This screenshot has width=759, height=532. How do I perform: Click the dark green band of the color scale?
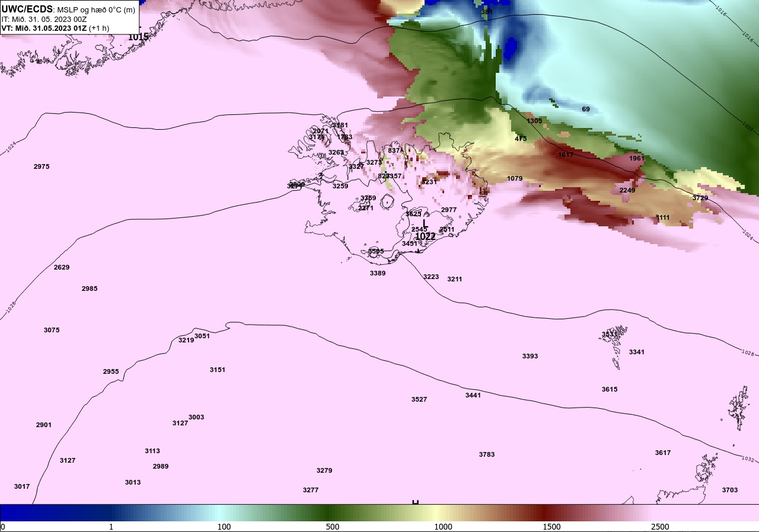[329, 512]
